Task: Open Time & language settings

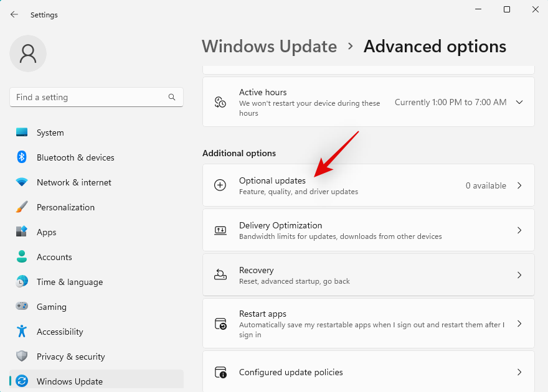Action: [x=97, y=282]
